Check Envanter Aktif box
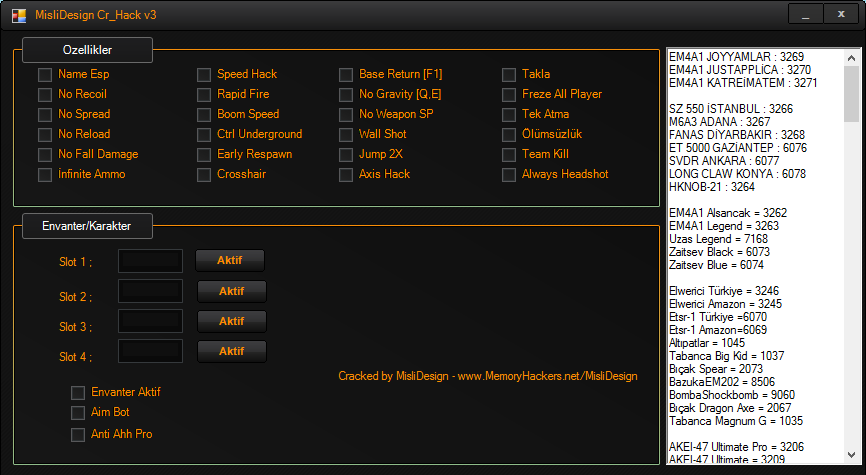Screen dimensions: 866x475 (78, 393)
